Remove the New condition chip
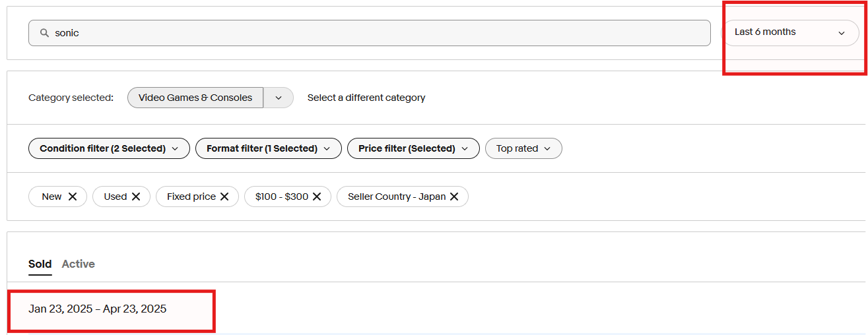The image size is (868, 335). pyautogui.click(x=73, y=197)
